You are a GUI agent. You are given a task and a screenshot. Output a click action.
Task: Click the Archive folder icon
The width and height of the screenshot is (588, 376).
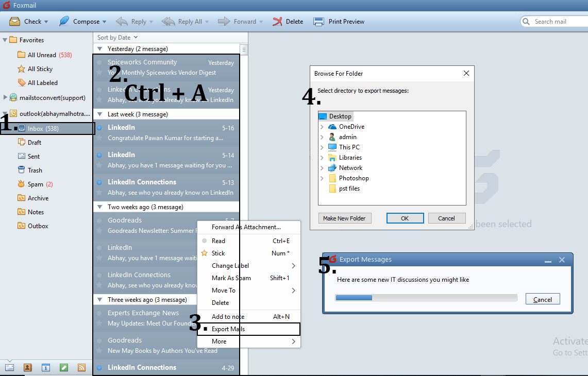click(21, 198)
